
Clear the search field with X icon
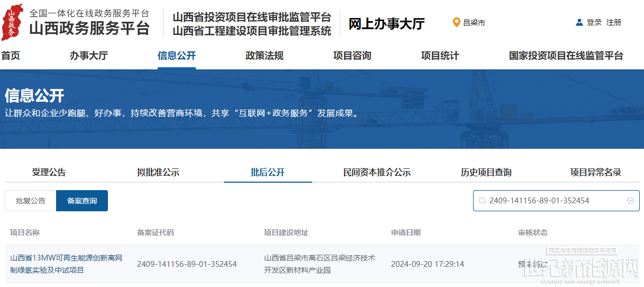click(630, 201)
